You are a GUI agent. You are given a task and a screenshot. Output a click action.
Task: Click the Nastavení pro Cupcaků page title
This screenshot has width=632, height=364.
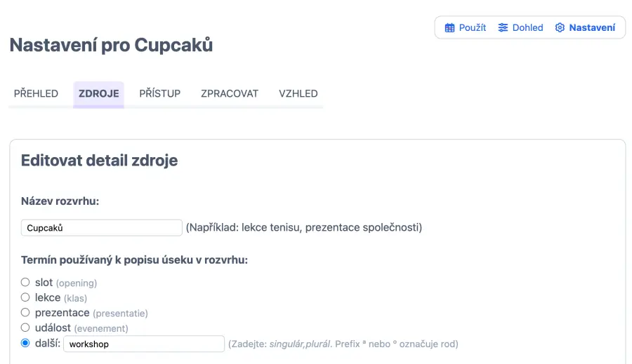click(111, 46)
